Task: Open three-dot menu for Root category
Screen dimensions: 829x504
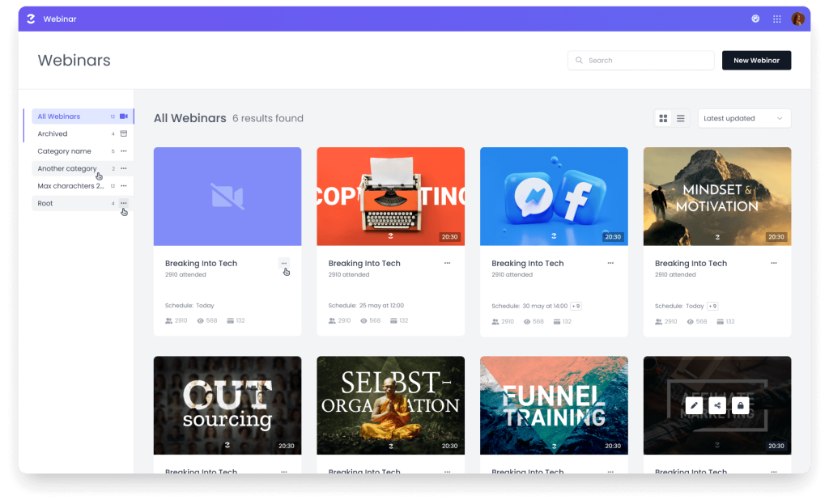Action: 124,203
